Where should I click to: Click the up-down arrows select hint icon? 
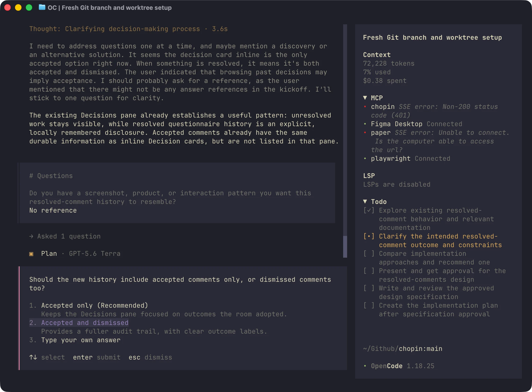(33, 357)
